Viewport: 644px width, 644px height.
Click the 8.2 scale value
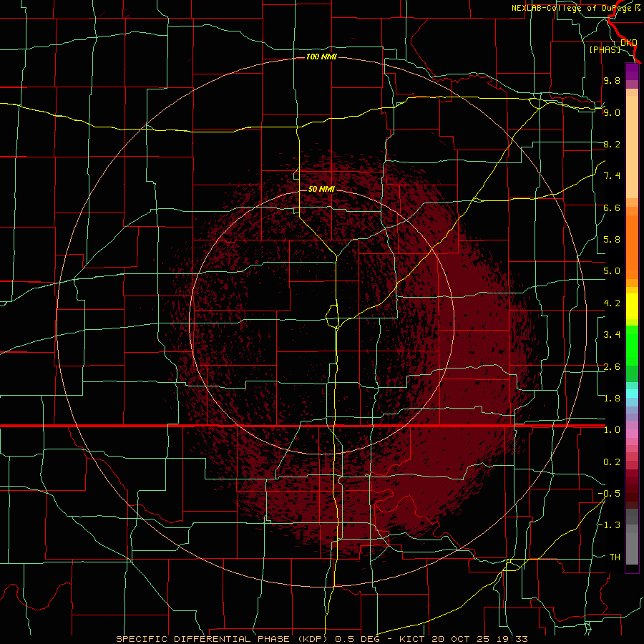[x=612, y=144]
